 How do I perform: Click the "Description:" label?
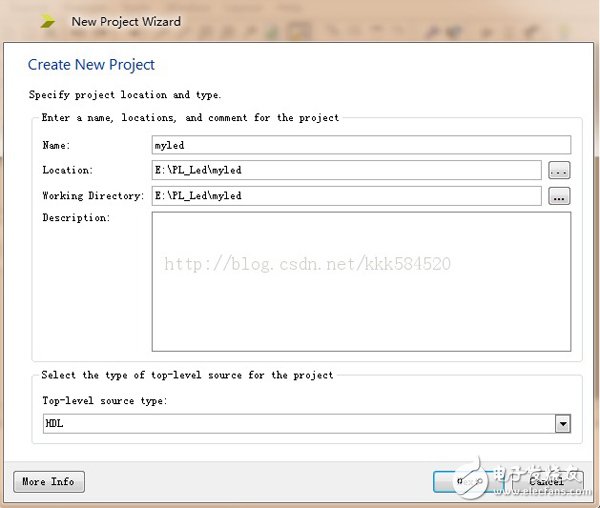pos(76,218)
